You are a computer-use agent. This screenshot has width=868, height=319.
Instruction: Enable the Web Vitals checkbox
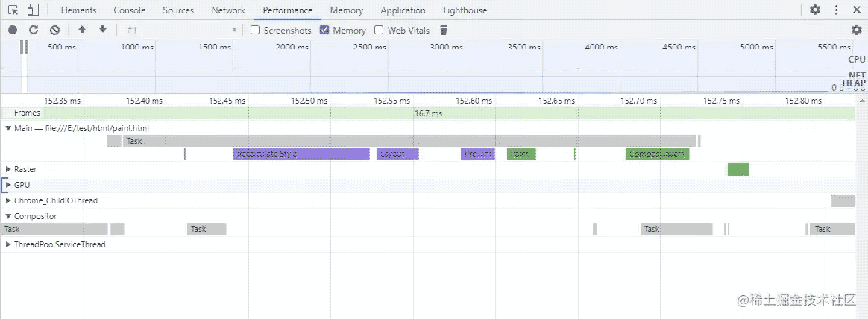tap(379, 31)
